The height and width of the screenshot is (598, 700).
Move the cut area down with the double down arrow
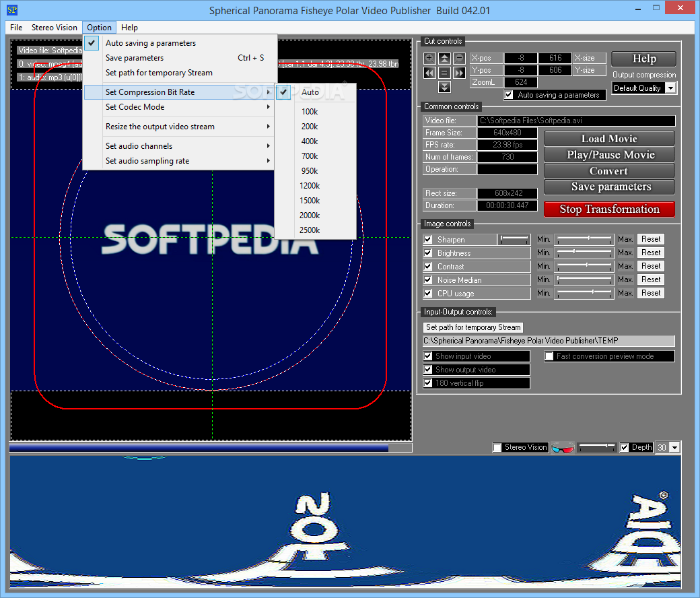[x=444, y=87]
